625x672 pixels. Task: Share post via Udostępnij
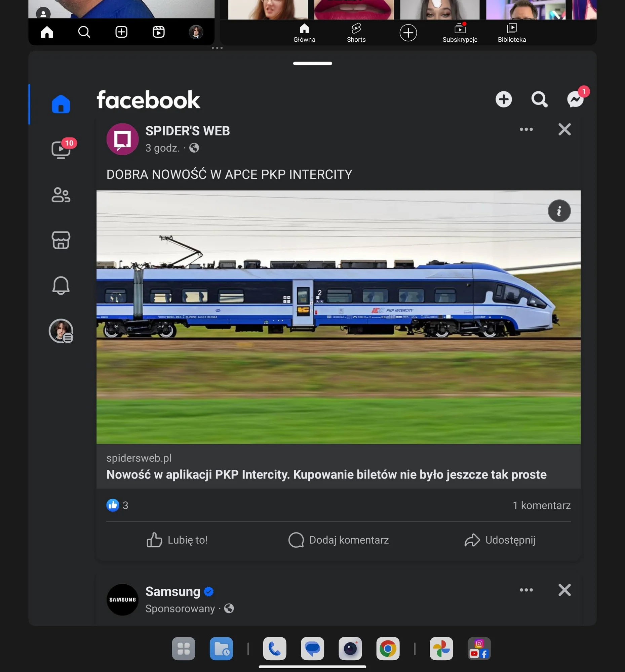(x=500, y=540)
